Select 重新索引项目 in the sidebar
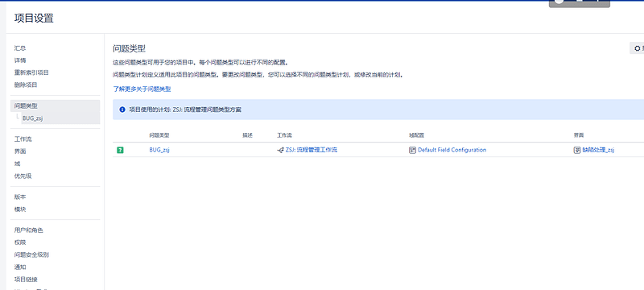The height and width of the screenshot is (290, 644). [31, 72]
